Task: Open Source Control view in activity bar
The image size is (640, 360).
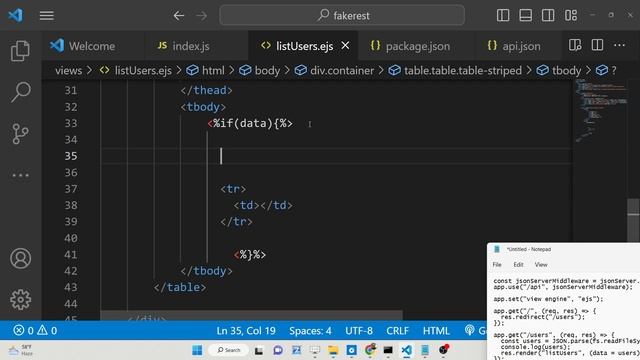Action: [x=20, y=133]
